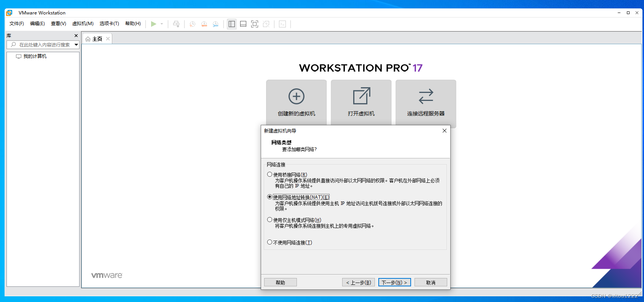This screenshot has width=644, height=302.
Task: Select the 主页 tab
Action: click(x=97, y=39)
